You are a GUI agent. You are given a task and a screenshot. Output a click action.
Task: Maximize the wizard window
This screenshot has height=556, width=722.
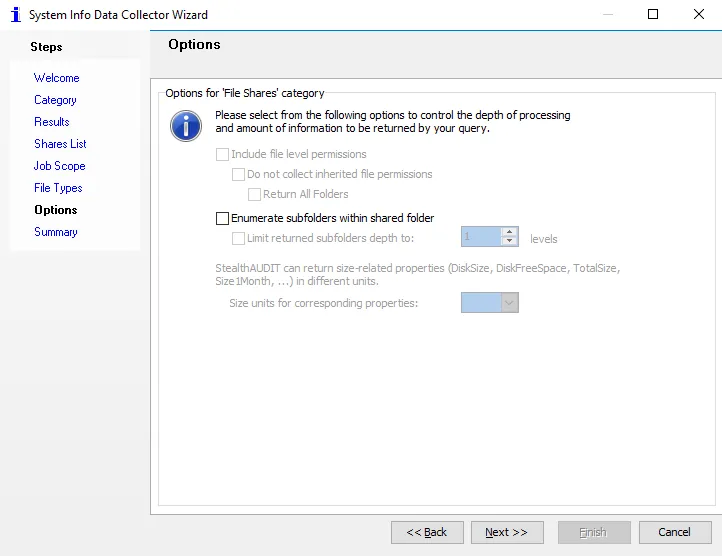[653, 14]
